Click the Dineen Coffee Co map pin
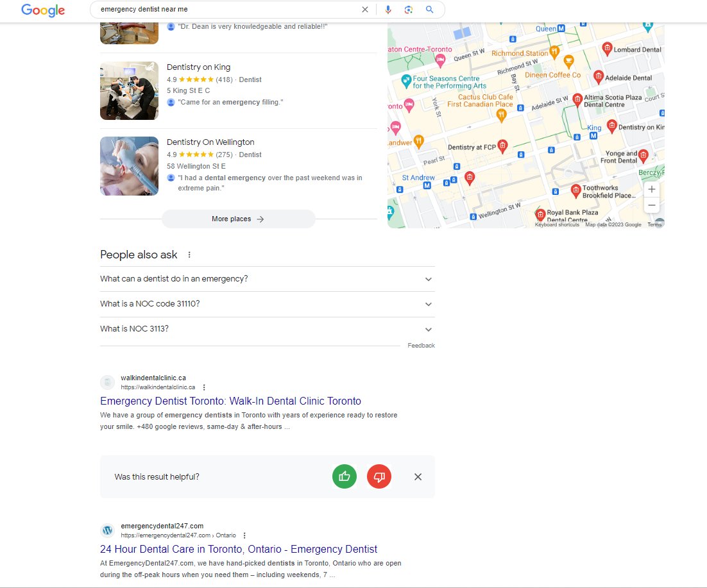Viewport: 707px width, 588px height. click(x=569, y=62)
